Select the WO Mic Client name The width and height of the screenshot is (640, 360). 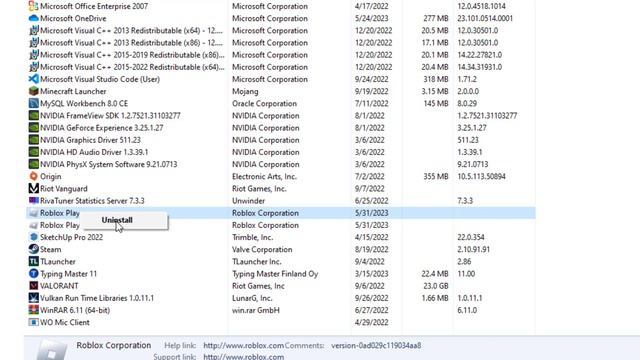pos(64,322)
